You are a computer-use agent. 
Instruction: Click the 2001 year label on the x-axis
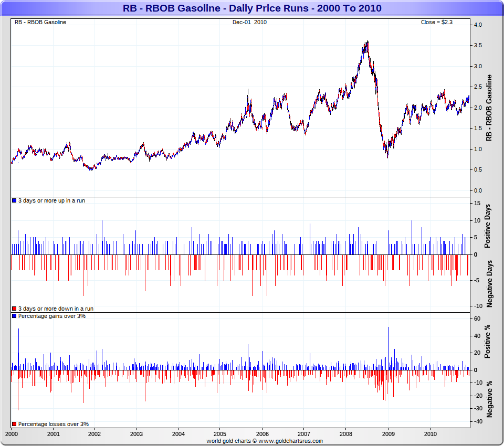point(54,434)
